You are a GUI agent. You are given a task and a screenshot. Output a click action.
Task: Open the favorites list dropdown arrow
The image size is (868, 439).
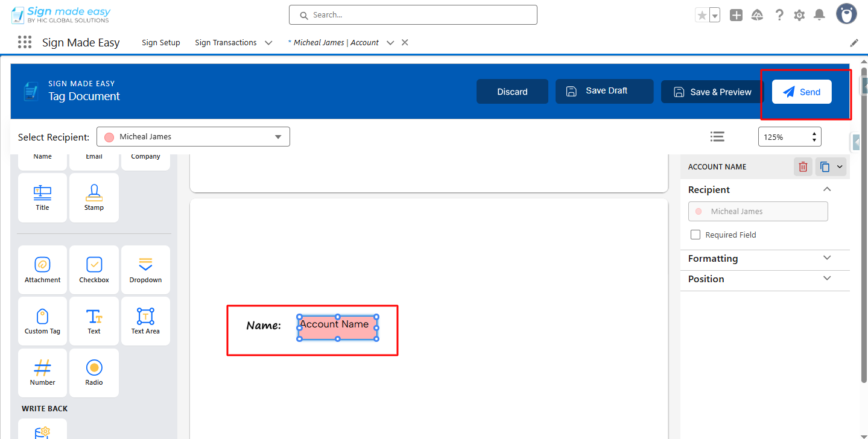coord(715,15)
